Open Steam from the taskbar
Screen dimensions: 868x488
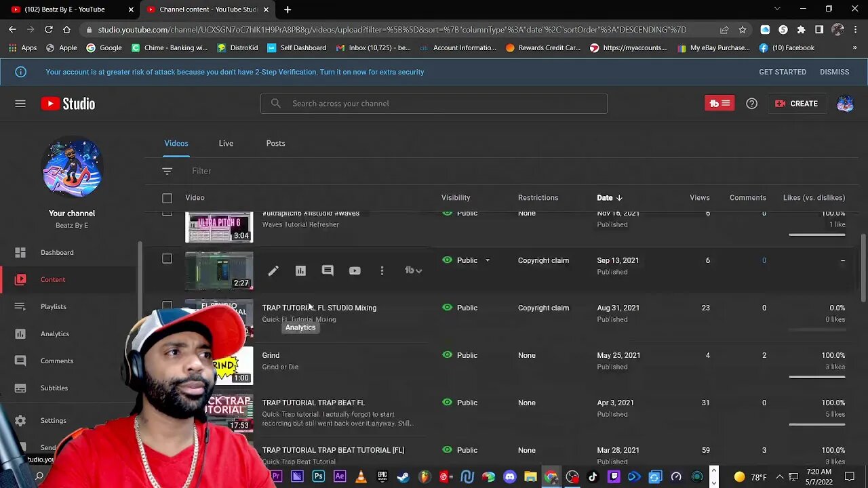[403, 476]
